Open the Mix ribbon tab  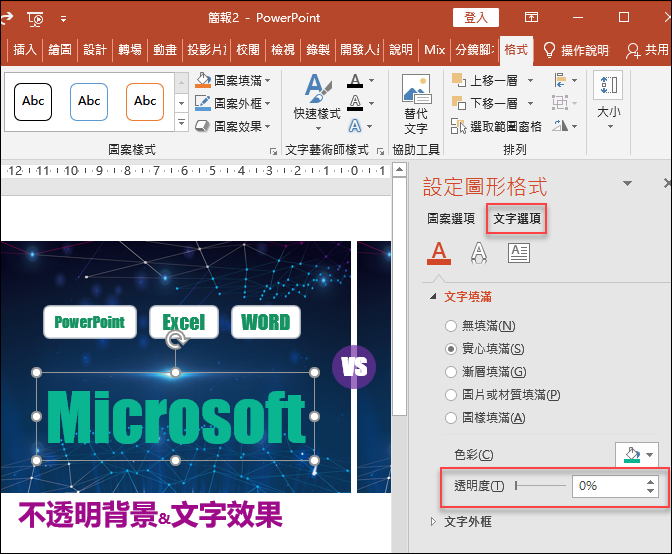click(435, 50)
